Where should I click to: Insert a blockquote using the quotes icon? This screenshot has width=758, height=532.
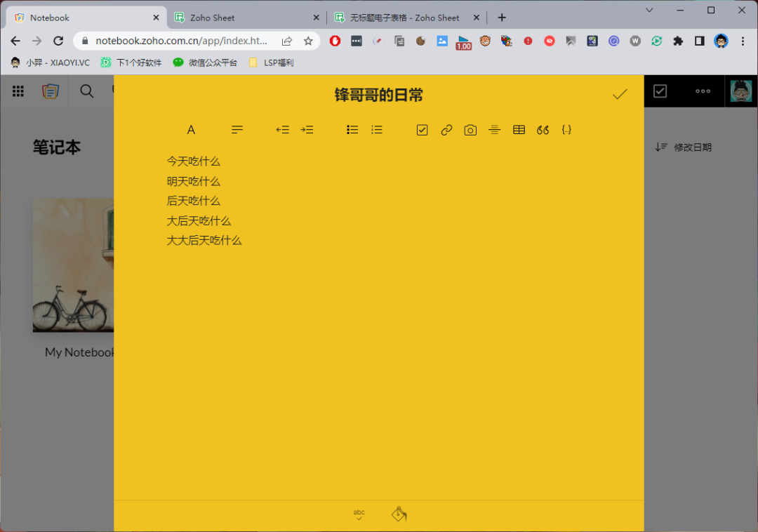pos(543,129)
